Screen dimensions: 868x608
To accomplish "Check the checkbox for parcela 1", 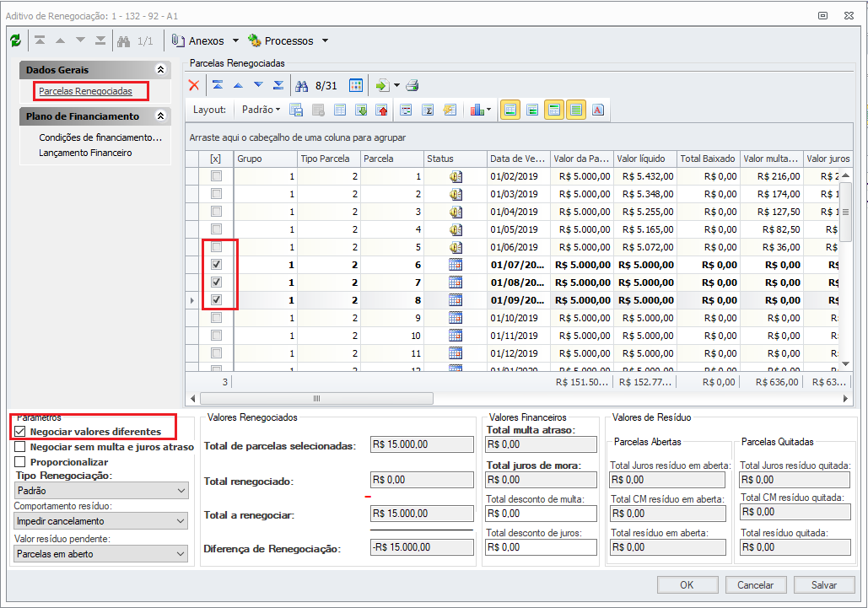I will (x=217, y=176).
